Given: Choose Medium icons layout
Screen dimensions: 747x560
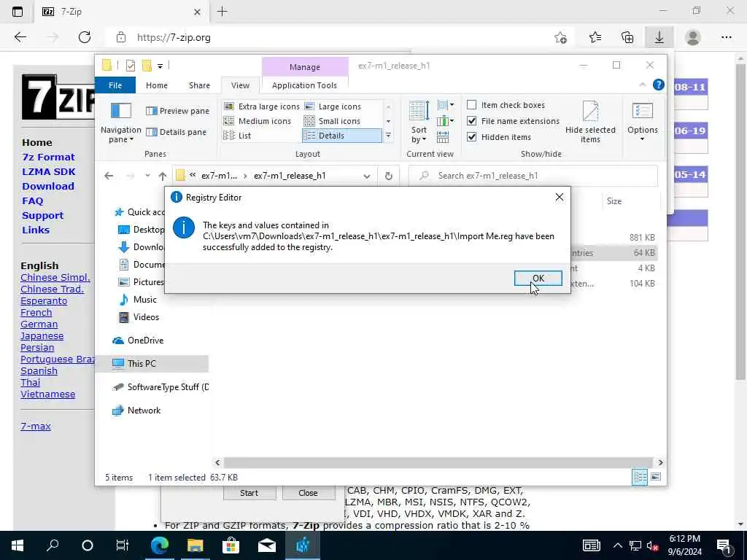Looking at the screenshot, I should (x=258, y=121).
